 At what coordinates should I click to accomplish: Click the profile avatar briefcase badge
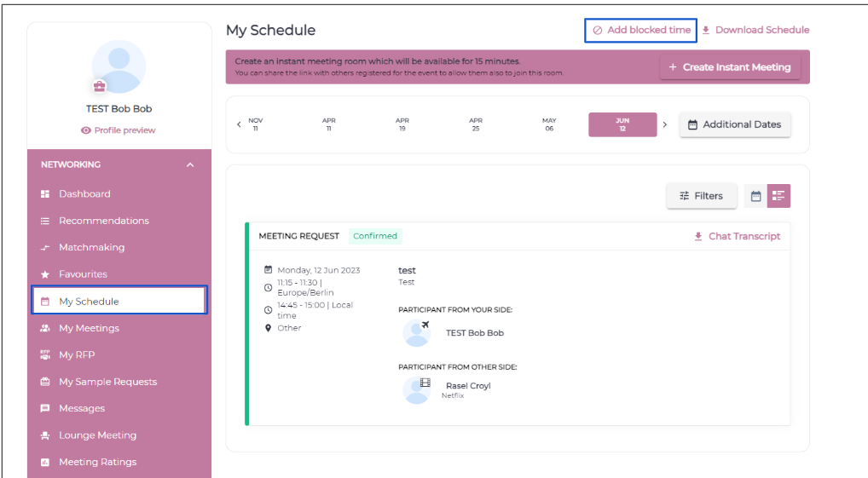[x=100, y=86]
